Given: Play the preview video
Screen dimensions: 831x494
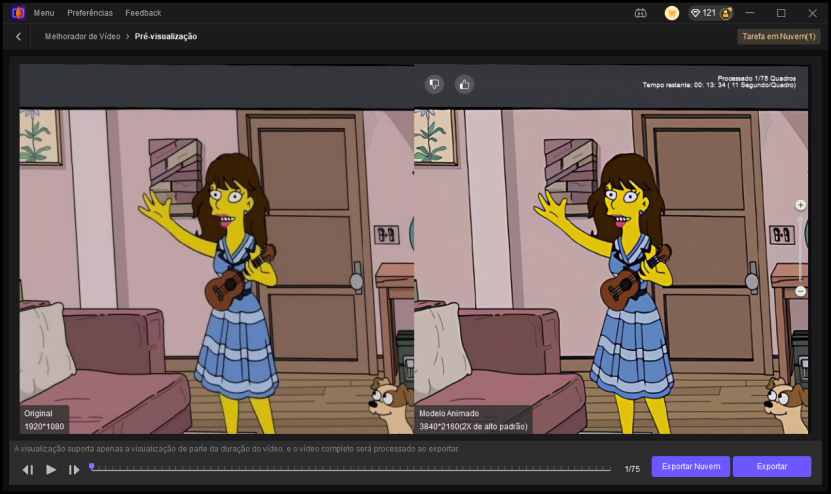Looking at the screenshot, I should (x=51, y=470).
